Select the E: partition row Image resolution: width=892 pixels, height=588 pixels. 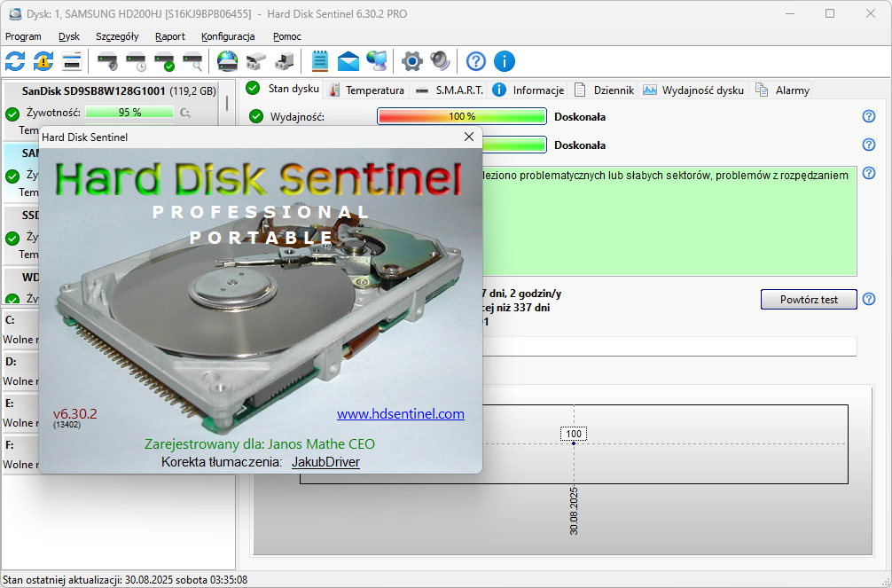(20, 412)
